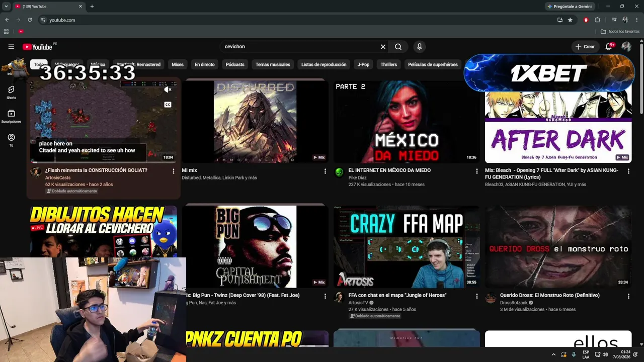Go back with the browser back arrow
Screen dimensions: 644x362
(x=7, y=20)
